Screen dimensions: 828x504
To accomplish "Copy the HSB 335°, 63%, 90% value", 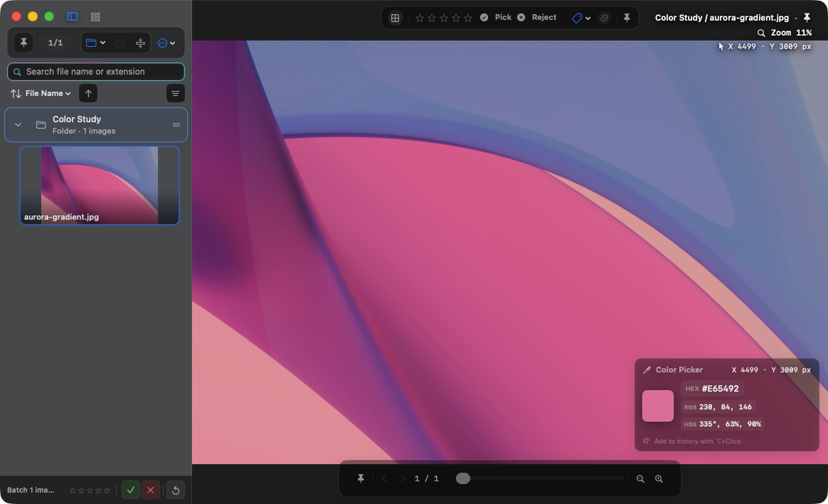I will coord(723,424).
